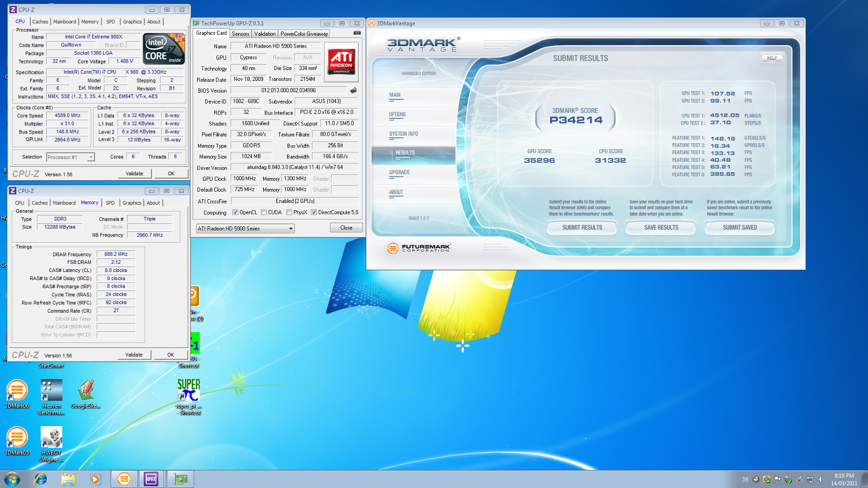
Task: Click the red tray icon beside network icon
Action: (799, 479)
